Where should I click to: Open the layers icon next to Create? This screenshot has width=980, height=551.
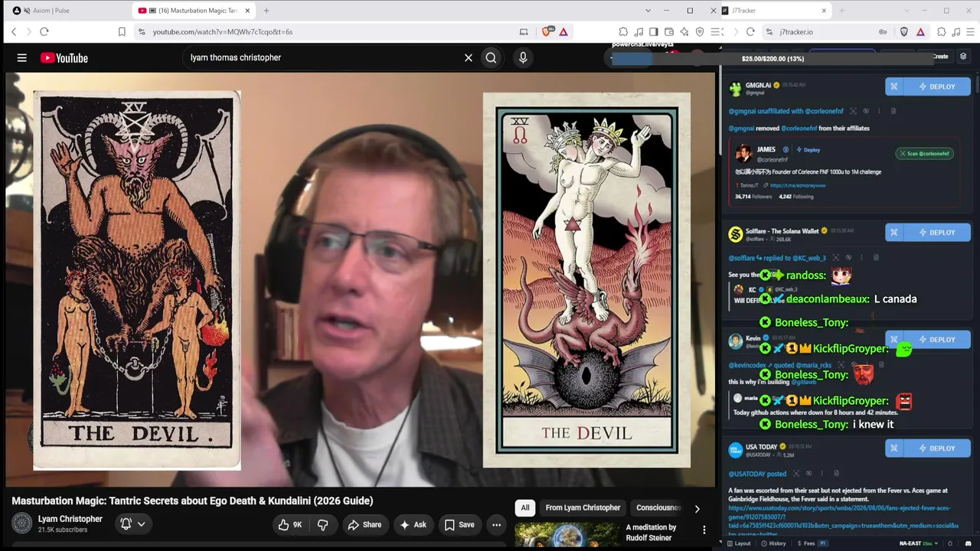(963, 57)
